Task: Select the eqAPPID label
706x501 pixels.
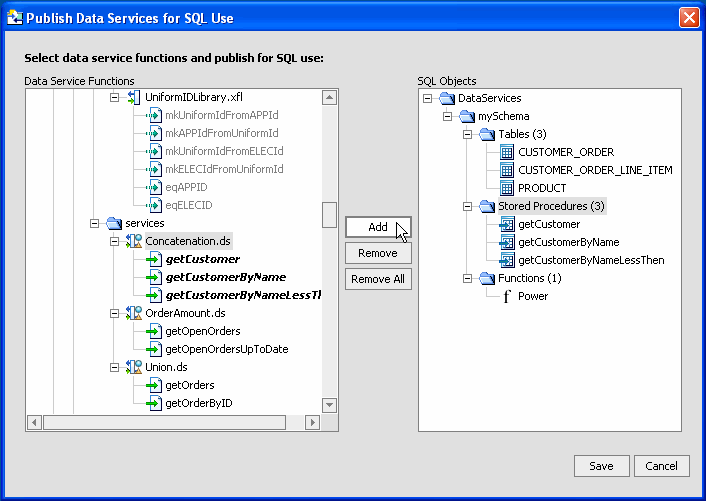Action: [186, 187]
